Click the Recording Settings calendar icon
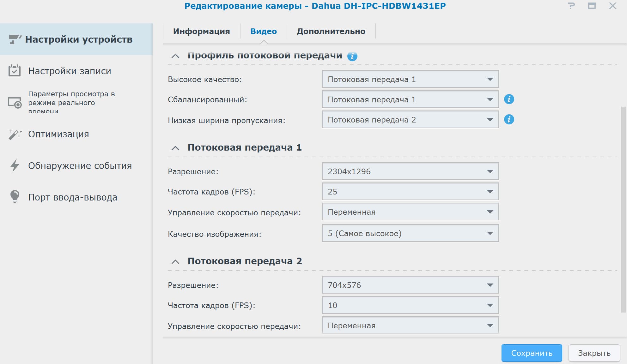This screenshot has height=364, width=627. [15, 71]
